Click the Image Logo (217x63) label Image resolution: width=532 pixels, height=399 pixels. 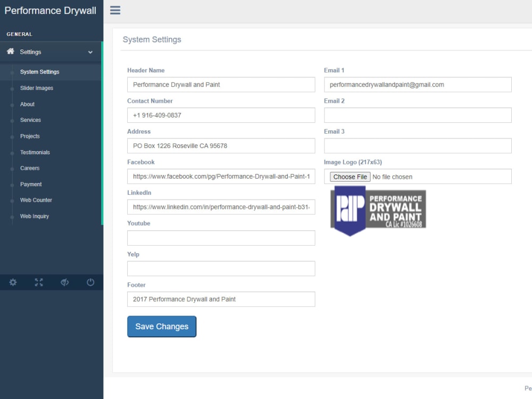[x=353, y=162]
